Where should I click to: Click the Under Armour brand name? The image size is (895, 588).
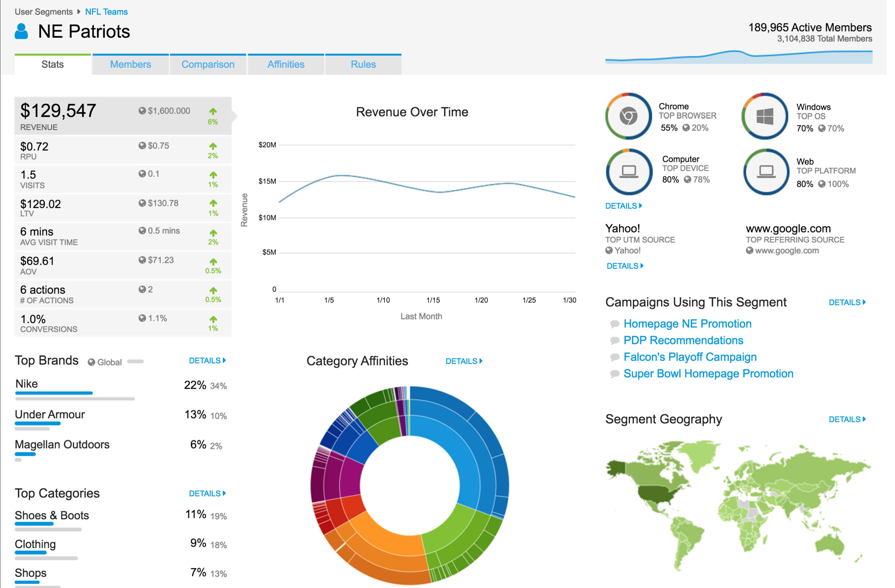coord(50,414)
